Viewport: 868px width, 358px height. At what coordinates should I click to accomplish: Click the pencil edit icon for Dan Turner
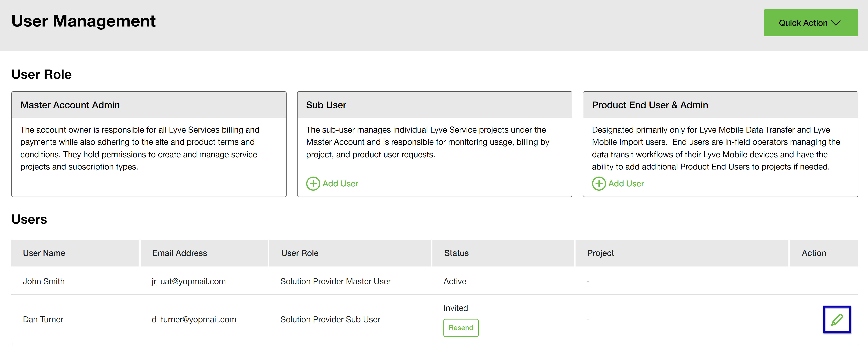837,319
